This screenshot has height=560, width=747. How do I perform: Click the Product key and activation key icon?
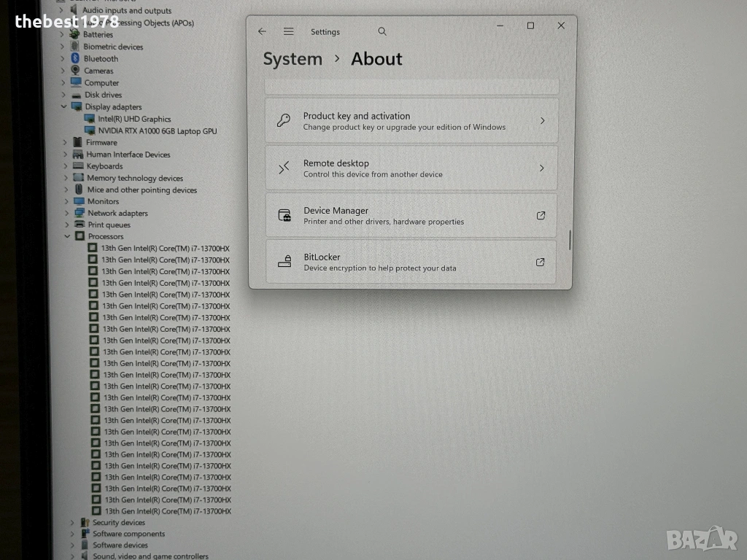pyautogui.click(x=284, y=121)
